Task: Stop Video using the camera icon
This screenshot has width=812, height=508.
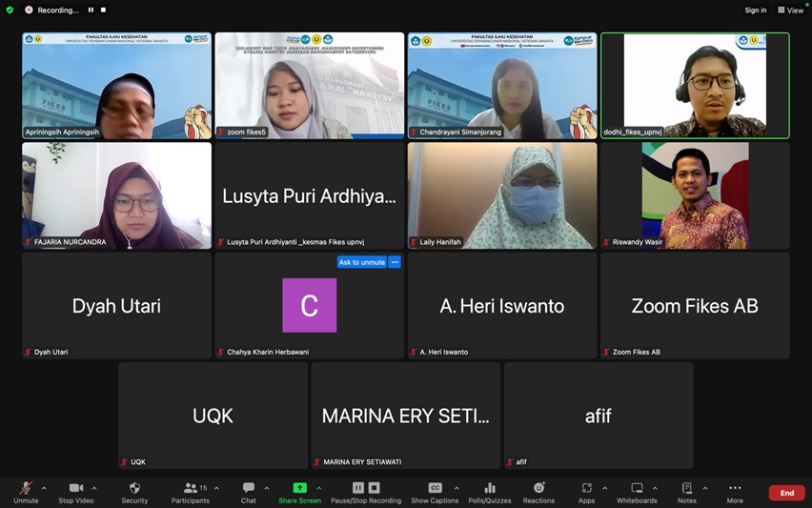Action: click(x=76, y=488)
